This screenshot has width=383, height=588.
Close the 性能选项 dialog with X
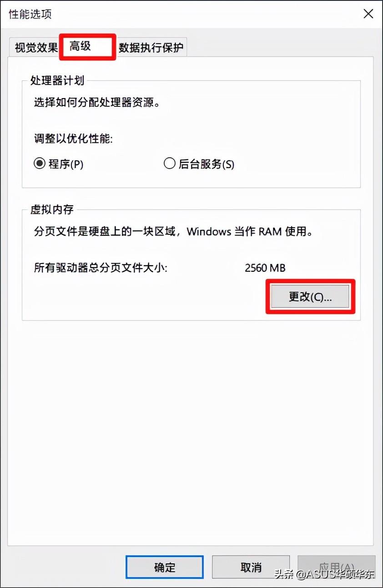pos(368,14)
